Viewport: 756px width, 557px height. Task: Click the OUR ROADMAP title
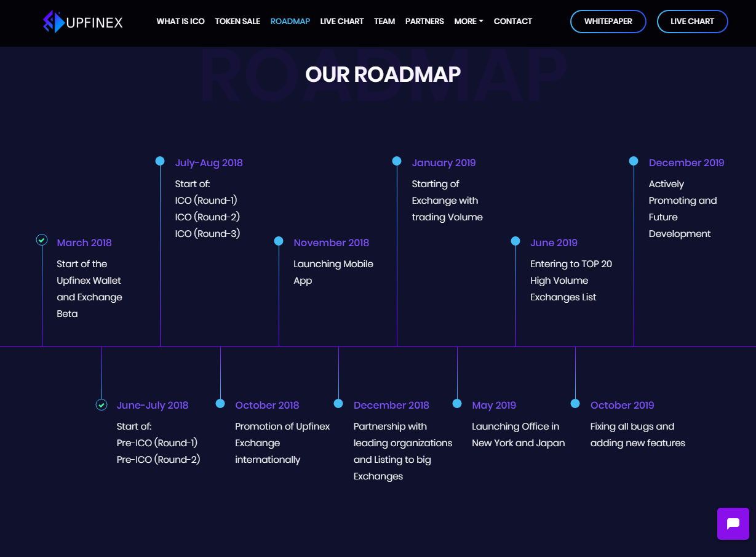(383, 74)
